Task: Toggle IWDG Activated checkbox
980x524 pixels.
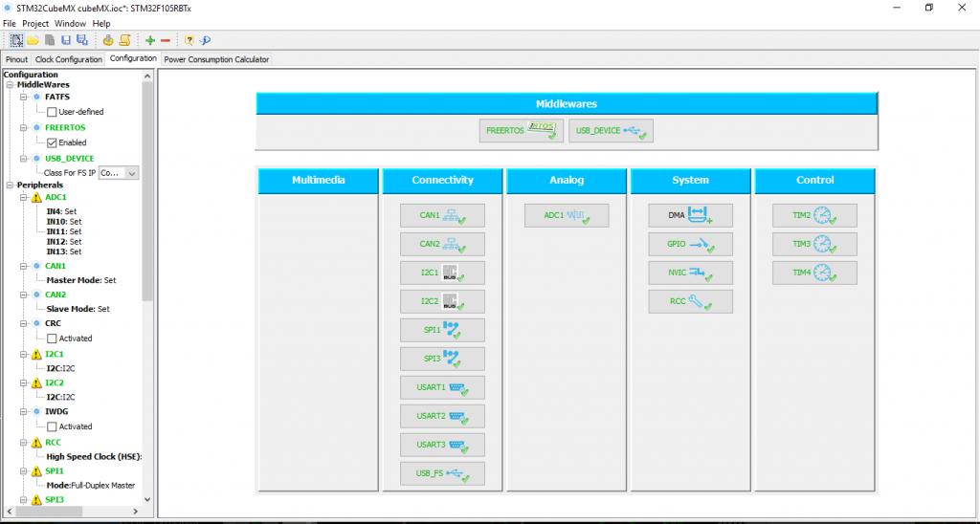Action: tap(52, 426)
